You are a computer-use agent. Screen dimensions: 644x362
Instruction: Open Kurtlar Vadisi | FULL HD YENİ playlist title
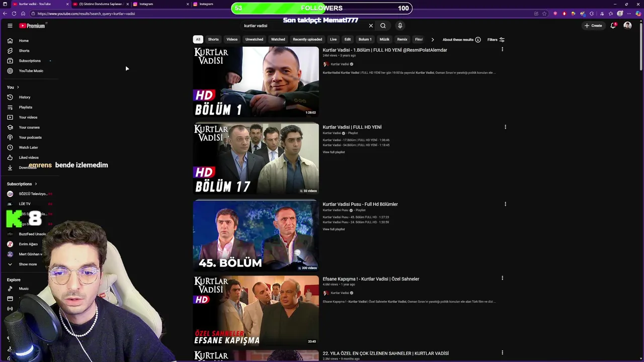pos(352,127)
